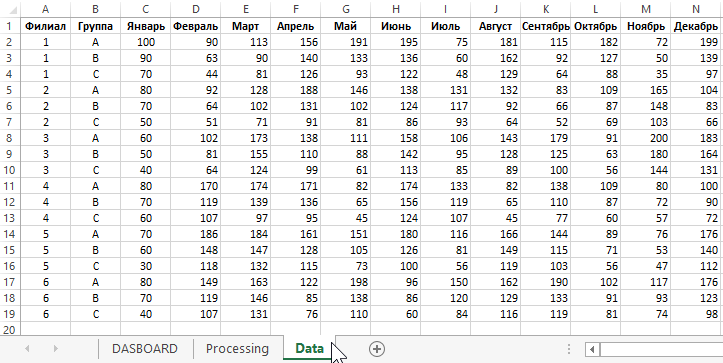Screen dimensions: 723x363
Task: Select column G header
Action: coord(345,9)
